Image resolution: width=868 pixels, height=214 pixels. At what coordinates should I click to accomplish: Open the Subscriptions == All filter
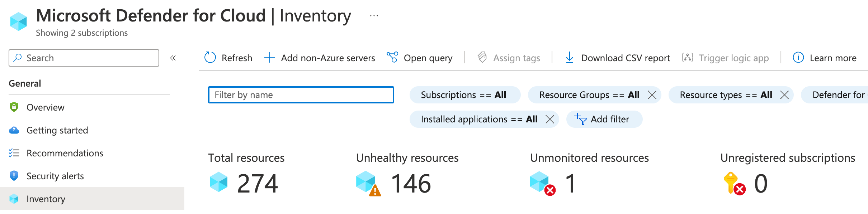[x=463, y=95]
